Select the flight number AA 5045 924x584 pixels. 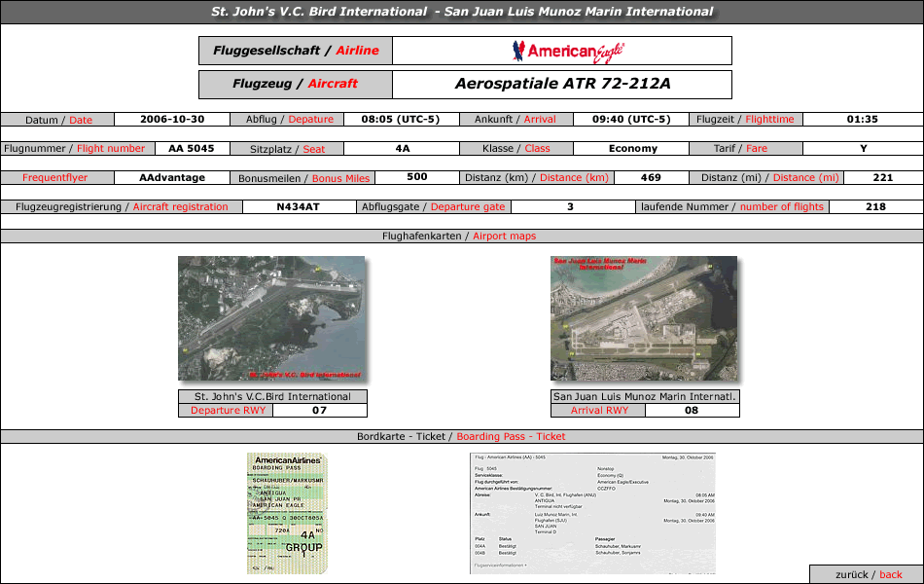point(191,149)
